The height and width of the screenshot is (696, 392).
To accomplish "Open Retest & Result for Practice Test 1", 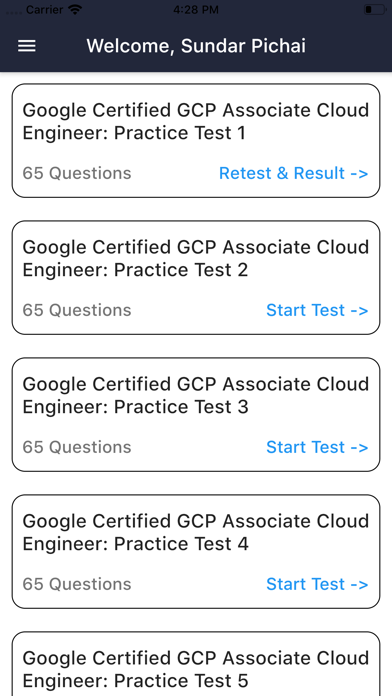I will (x=293, y=173).
